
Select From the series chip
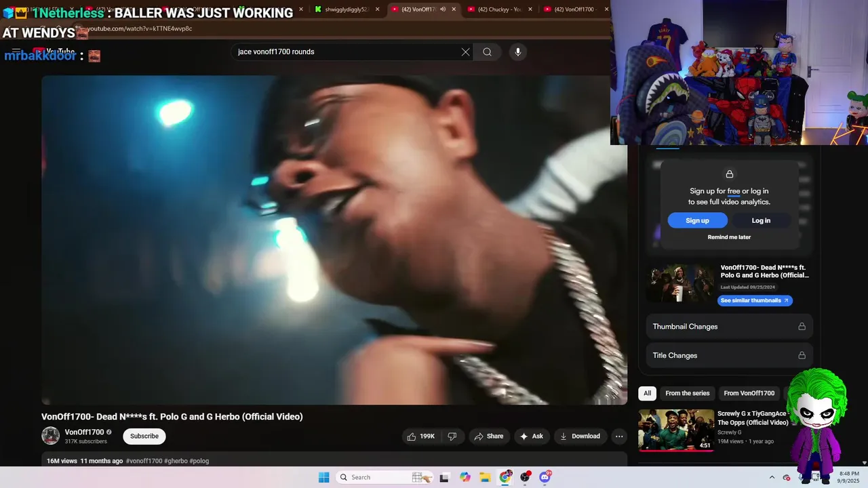pyautogui.click(x=687, y=393)
